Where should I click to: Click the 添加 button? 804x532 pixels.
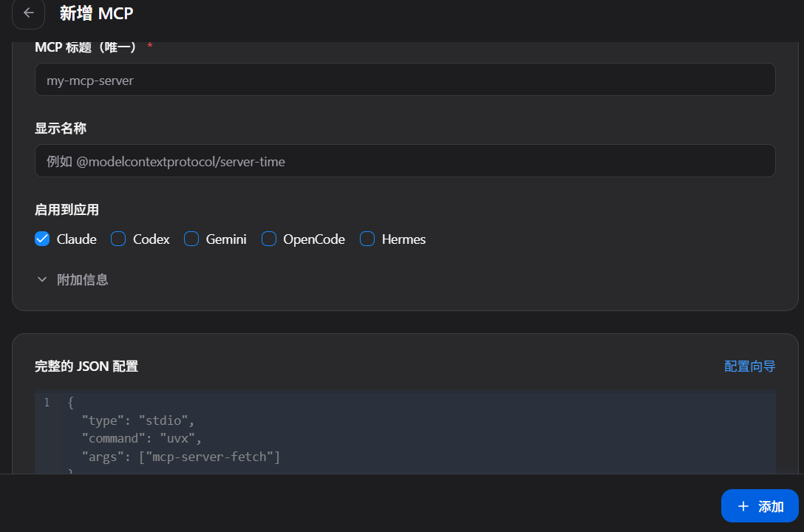pos(760,506)
